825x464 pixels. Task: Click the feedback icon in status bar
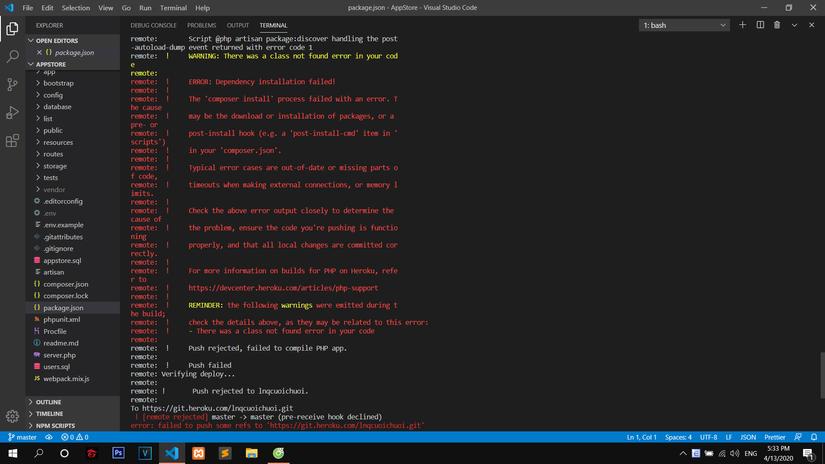coord(798,437)
